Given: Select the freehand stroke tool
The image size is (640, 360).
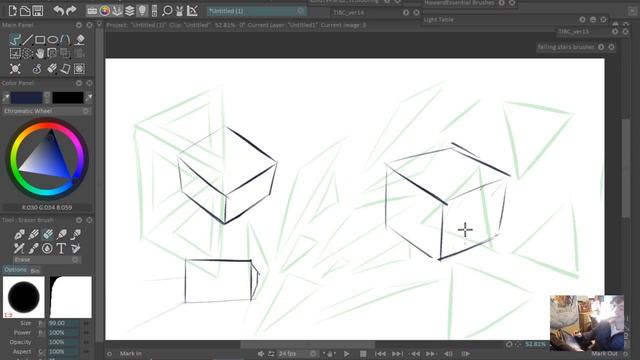Looking at the screenshot, I should [15, 40].
